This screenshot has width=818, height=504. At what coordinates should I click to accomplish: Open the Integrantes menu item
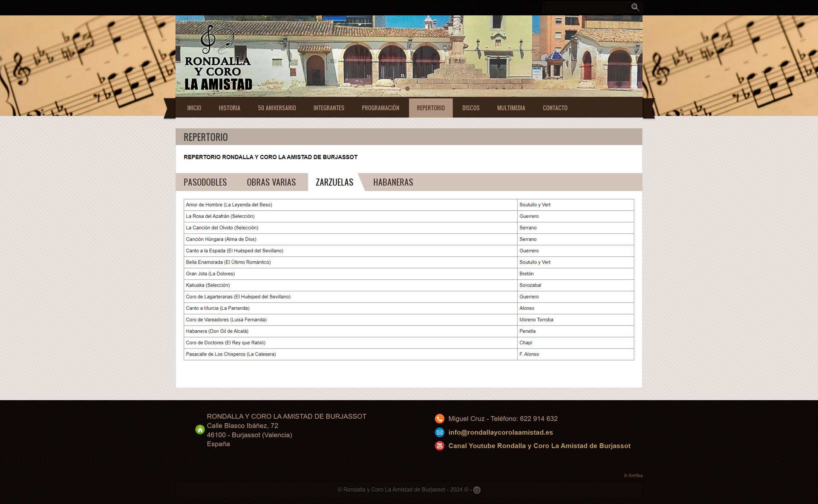click(x=328, y=108)
